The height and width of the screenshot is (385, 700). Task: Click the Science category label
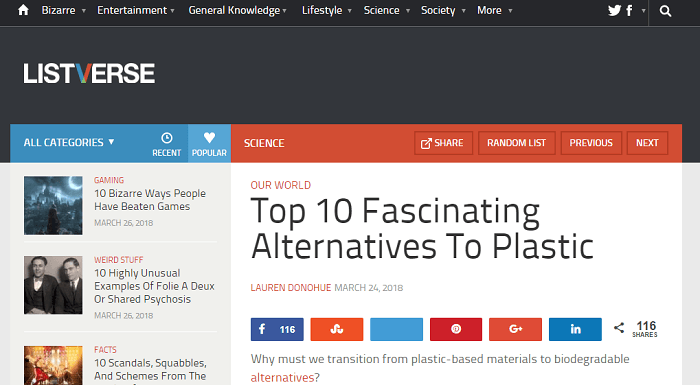(264, 143)
